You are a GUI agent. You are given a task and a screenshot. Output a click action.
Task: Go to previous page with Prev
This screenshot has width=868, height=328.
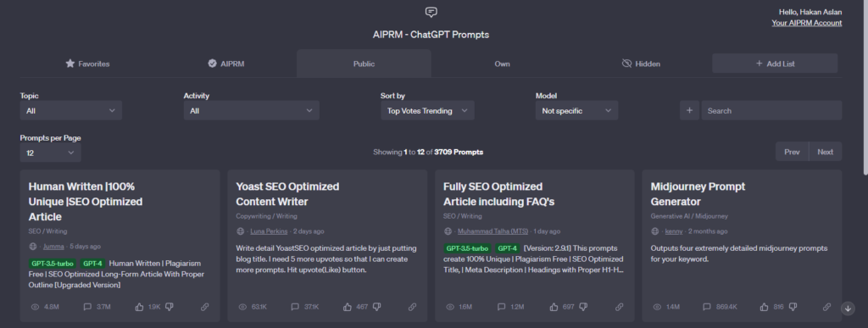793,152
